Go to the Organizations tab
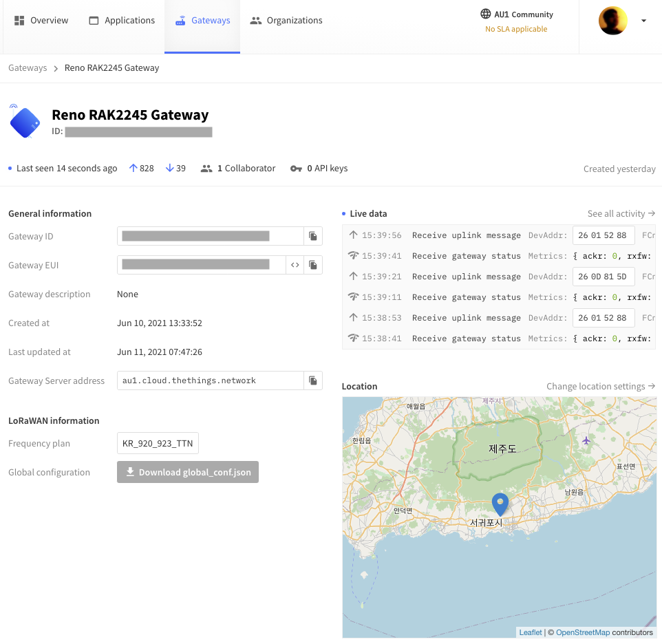This screenshot has height=644, width=662. pyautogui.click(x=286, y=20)
